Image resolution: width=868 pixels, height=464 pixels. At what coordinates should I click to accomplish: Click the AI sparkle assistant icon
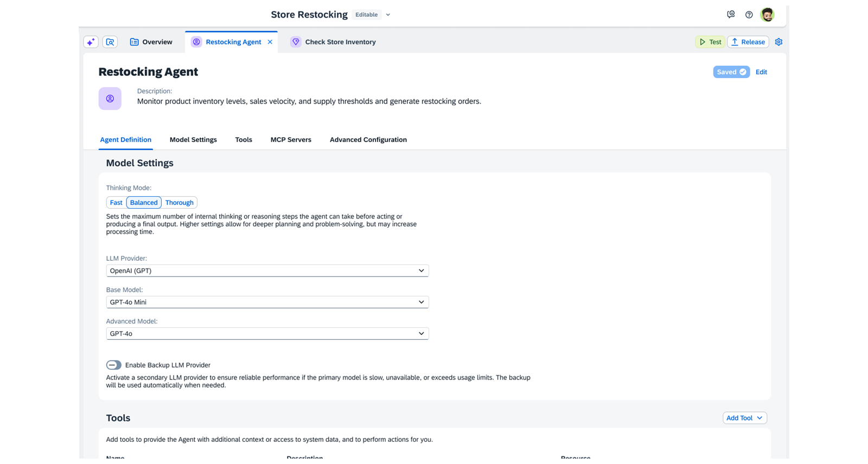point(91,42)
